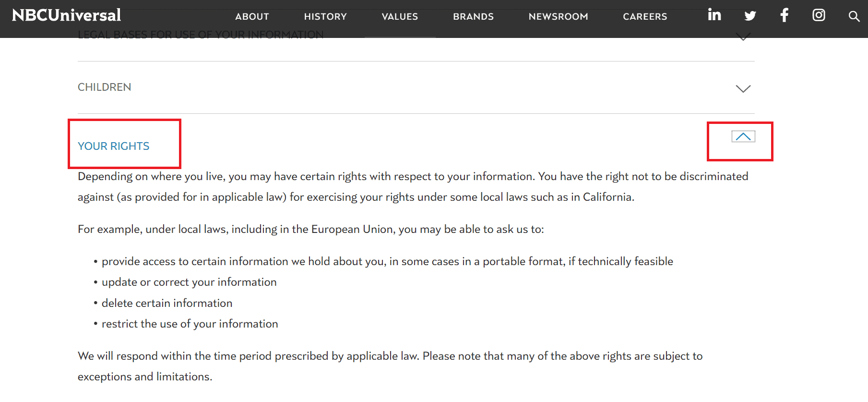Open the History menu item

point(325,16)
